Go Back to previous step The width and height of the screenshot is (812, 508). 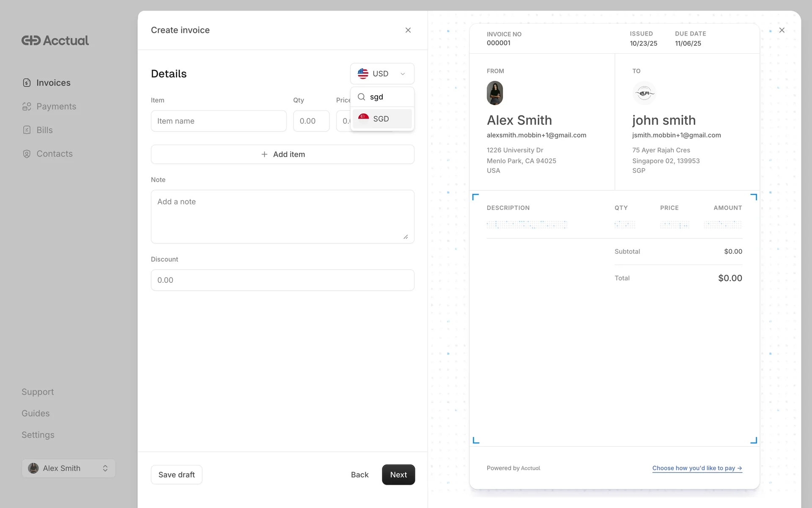coord(359,475)
